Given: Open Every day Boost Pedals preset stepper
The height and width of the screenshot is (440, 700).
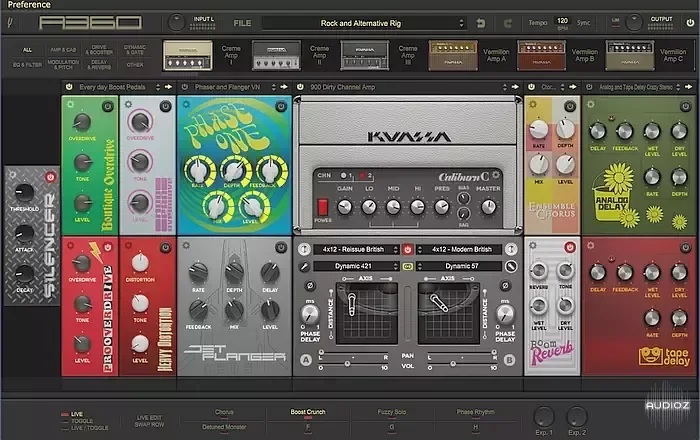Looking at the screenshot, I should 158,87.
